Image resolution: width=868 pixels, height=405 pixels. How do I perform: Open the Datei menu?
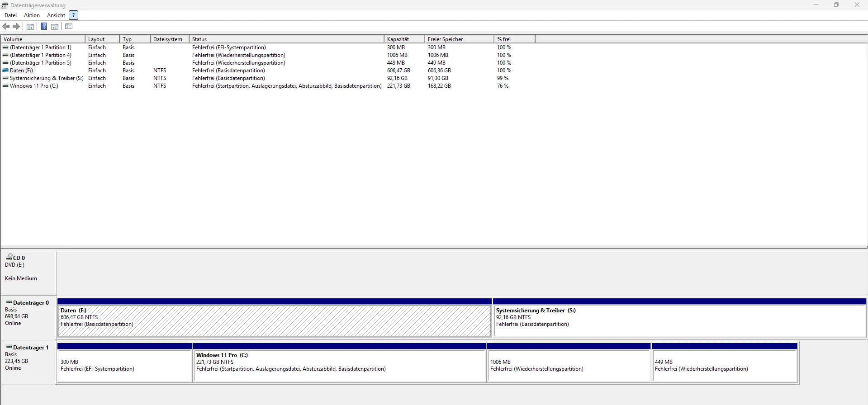pos(10,15)
